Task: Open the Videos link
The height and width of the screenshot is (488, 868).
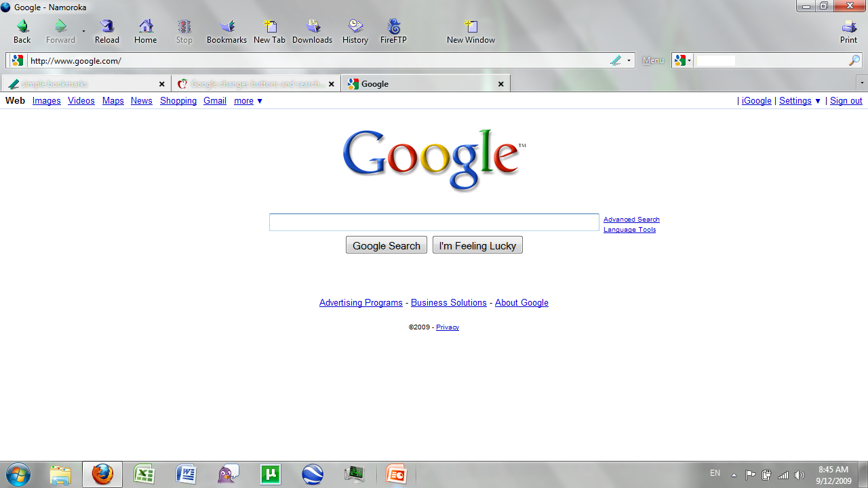Action: [x=81, y=101]
